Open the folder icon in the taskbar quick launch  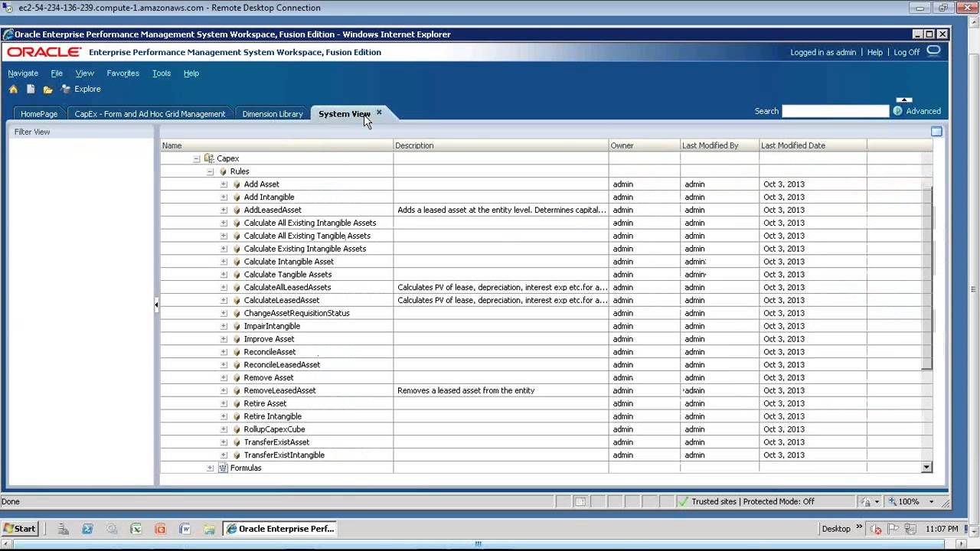[x=209, y=529]
